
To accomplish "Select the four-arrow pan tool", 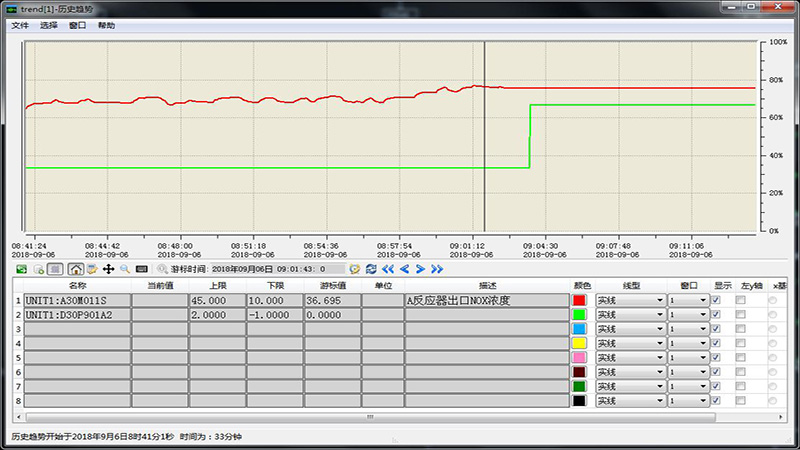I will 108,269.
